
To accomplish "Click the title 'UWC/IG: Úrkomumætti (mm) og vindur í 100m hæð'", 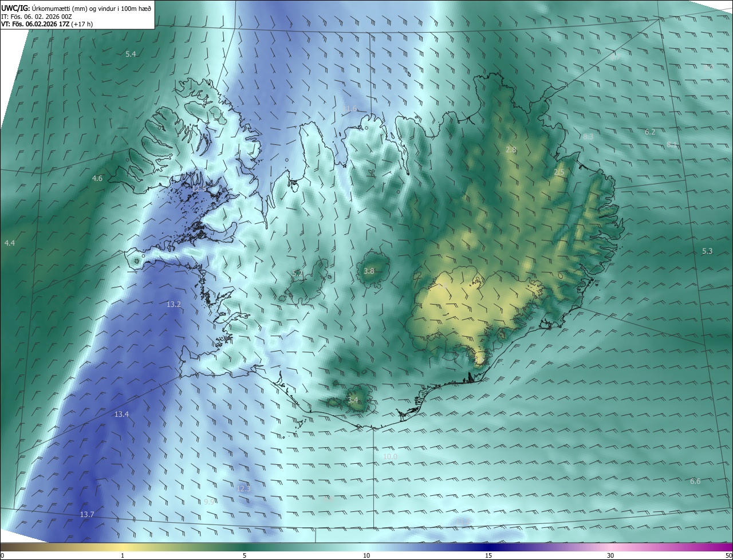I will click(x=76, y=8).
